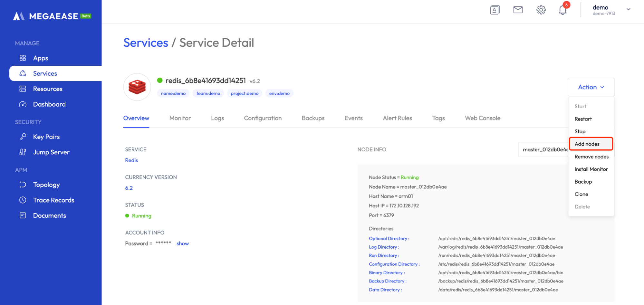Go to Services breadcrumb link
This screenshot has height=305, width=644.
(146, 43)
